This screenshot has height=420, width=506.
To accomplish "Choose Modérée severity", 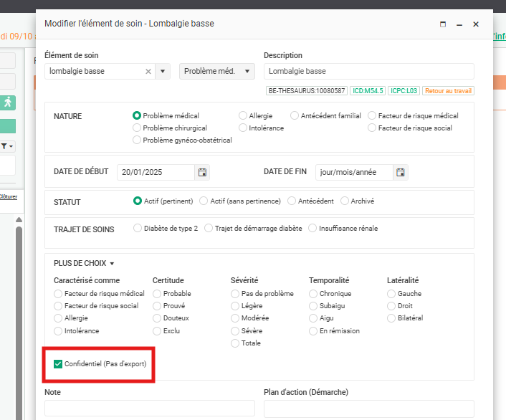I will [x=235, y=318].
